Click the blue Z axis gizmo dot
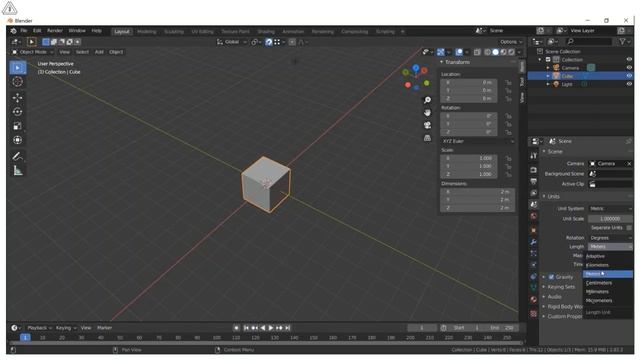The image size is (640, 360). 416,68
